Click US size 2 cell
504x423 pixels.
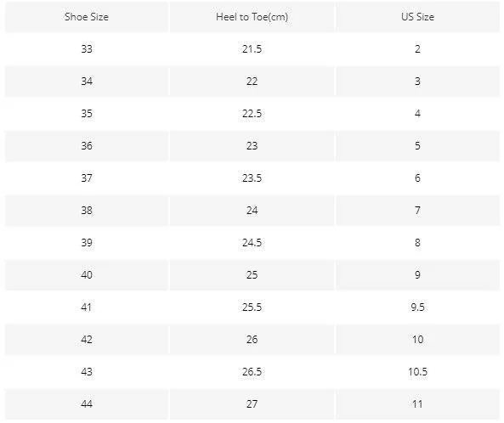pos(417,48)
